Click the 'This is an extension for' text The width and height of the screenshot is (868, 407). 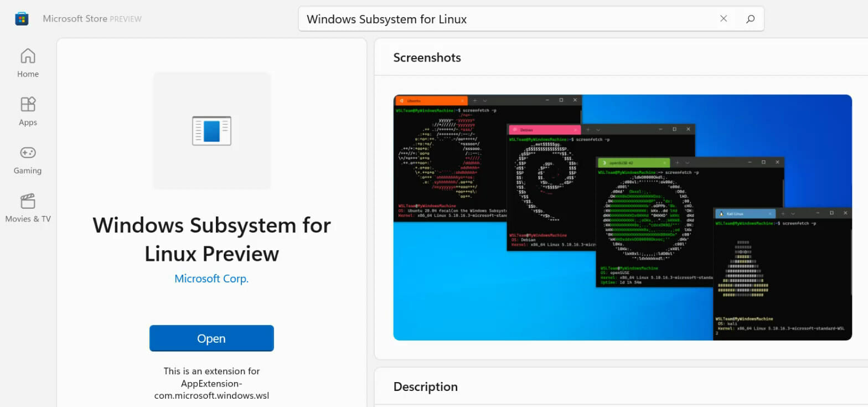(x=211, y=371)
